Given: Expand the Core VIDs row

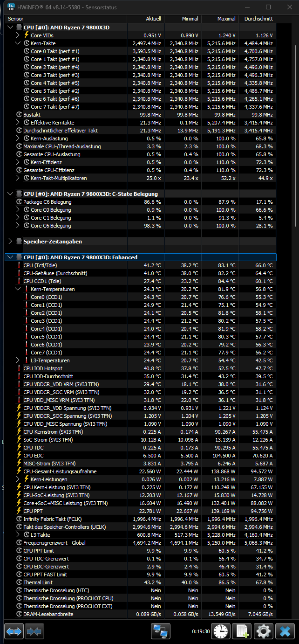Looking at the screenshot, I should coord(18,35).
